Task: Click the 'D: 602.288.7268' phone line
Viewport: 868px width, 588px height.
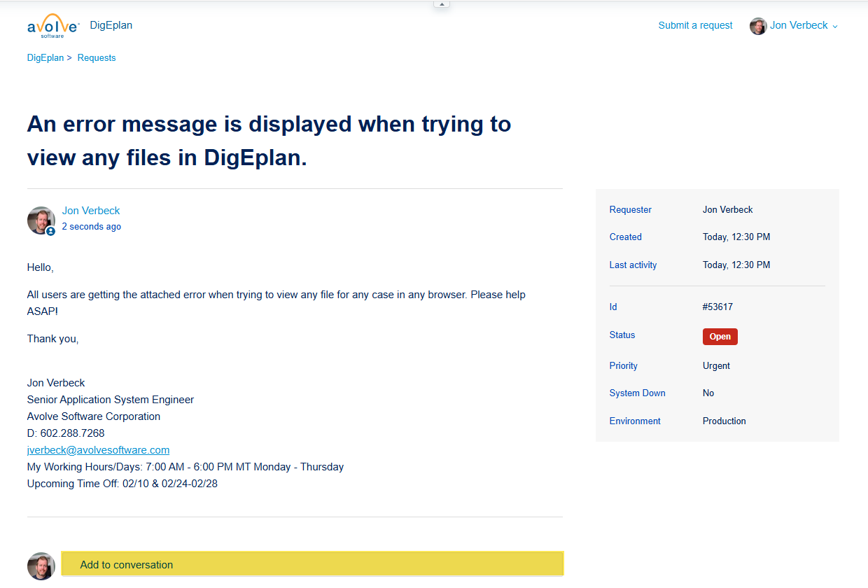Action: coord(66,433)
